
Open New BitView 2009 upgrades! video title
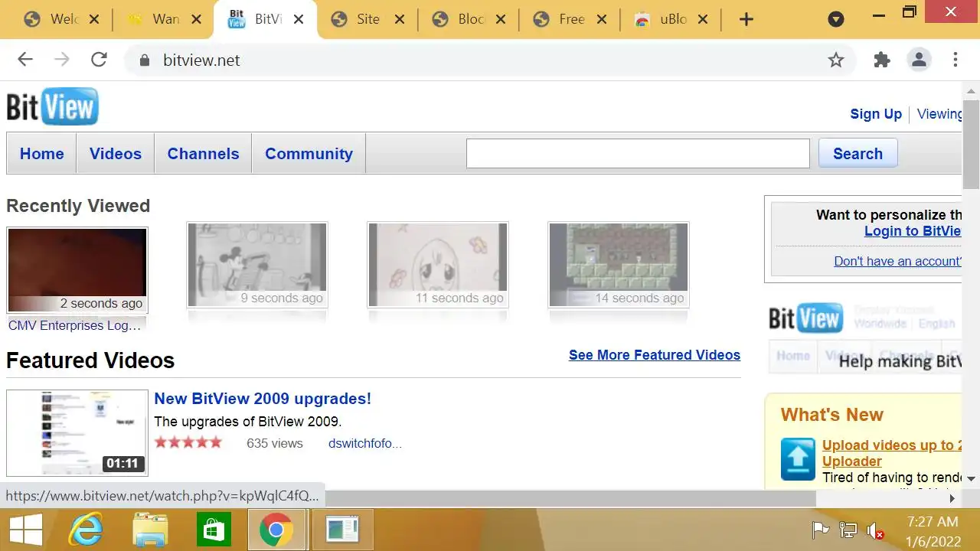(263, 399)
